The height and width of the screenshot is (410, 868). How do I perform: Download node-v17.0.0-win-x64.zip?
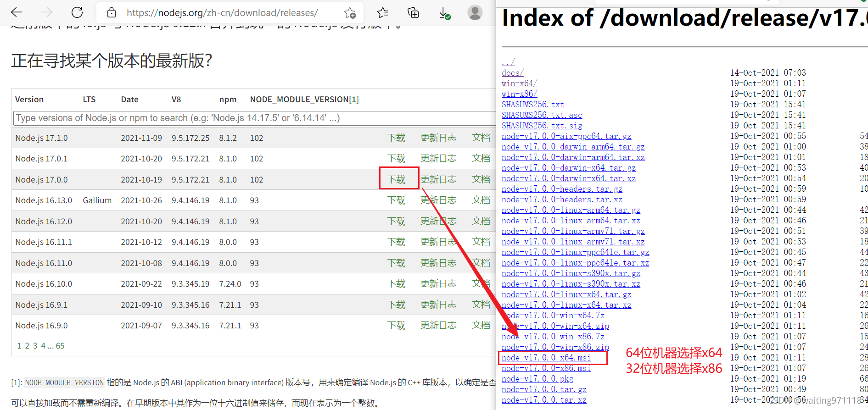tap(555, 326)
